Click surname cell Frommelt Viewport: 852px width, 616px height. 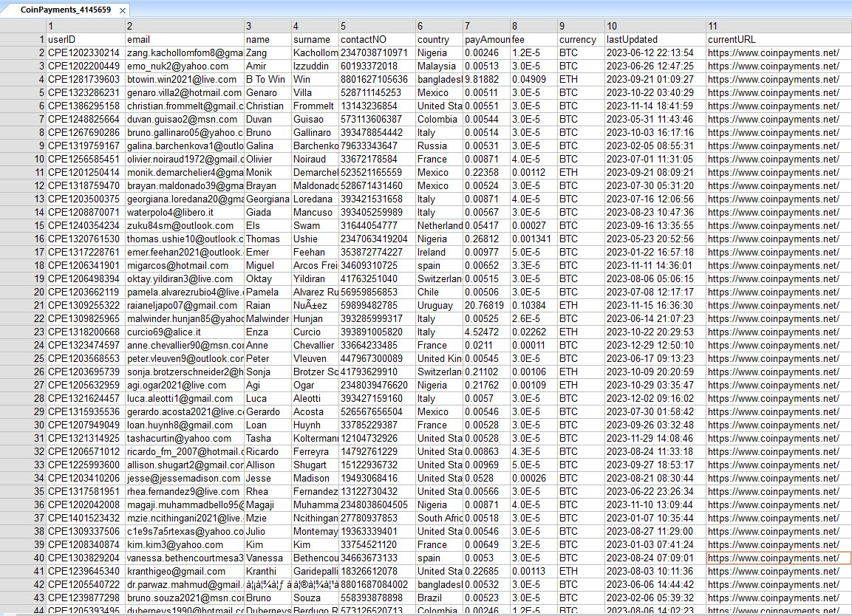point(315,106)
